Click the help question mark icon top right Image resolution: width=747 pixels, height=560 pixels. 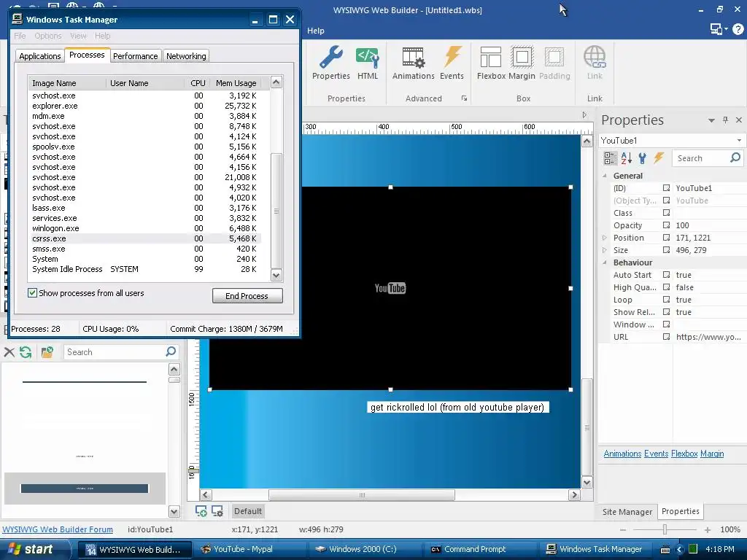(738, 29)
